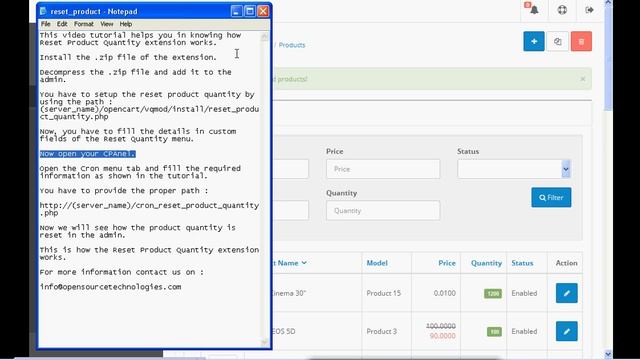This screenshot has width=640, height=360.
Task: Click the red delete product trash button
Action: 581,41
